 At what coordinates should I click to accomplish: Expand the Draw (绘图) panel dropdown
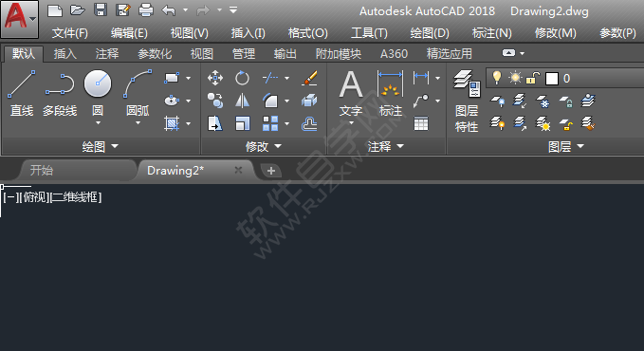[x=101, y=146]
